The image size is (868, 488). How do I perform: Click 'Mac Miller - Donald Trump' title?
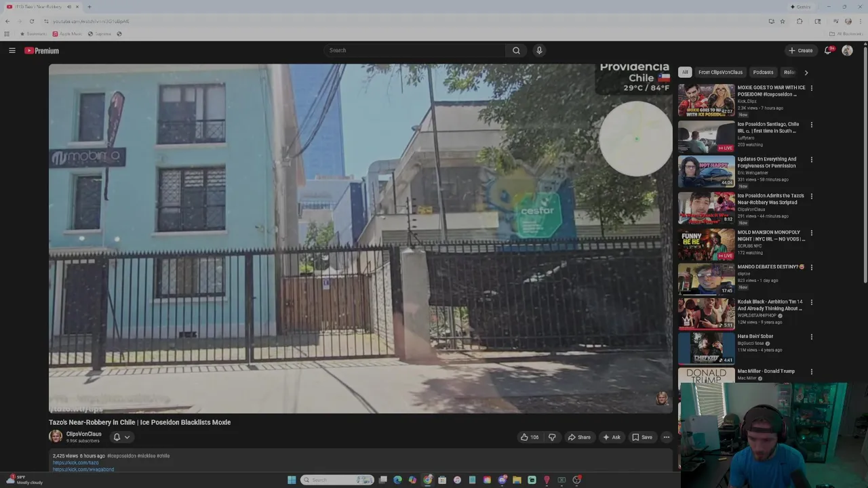pos(766,371)
